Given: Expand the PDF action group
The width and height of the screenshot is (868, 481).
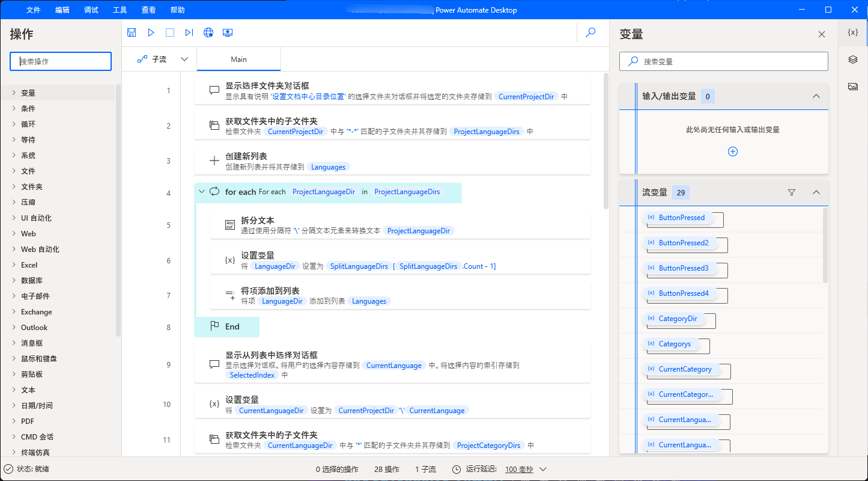Looking at the screenshot, I should click(13, 421).
